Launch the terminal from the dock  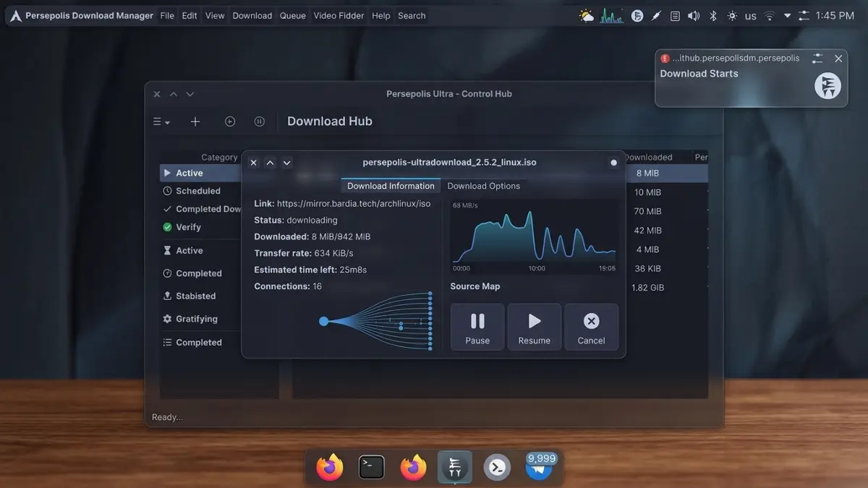point(372,467)
